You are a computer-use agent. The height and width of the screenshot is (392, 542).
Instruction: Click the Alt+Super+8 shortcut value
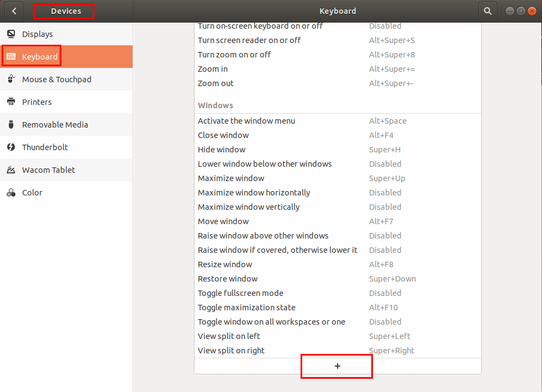click(392, 55)
